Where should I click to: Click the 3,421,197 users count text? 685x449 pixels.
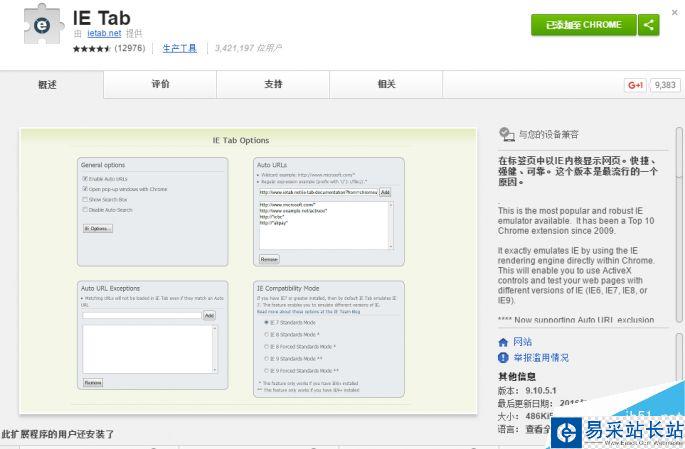click(248, 48)
